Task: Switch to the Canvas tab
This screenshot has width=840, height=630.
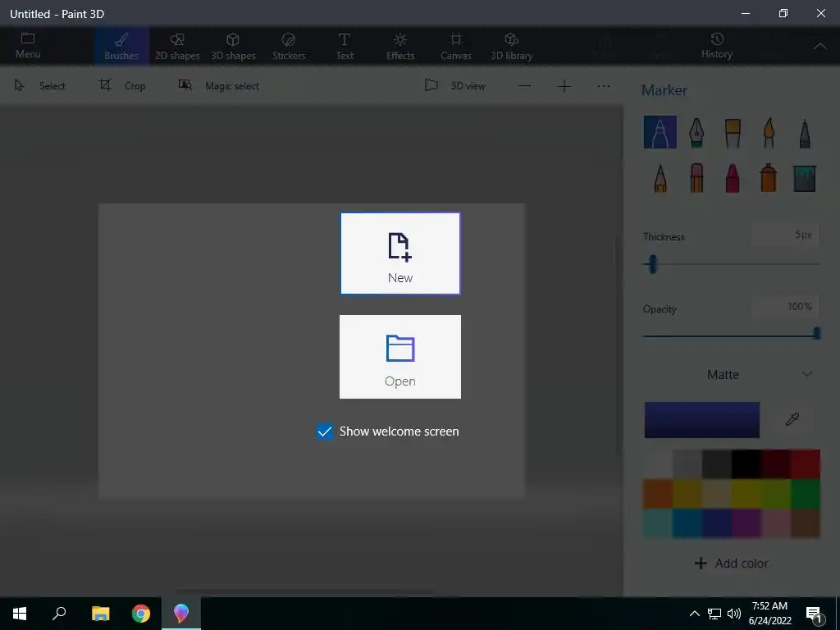Action: click(456, 46)
